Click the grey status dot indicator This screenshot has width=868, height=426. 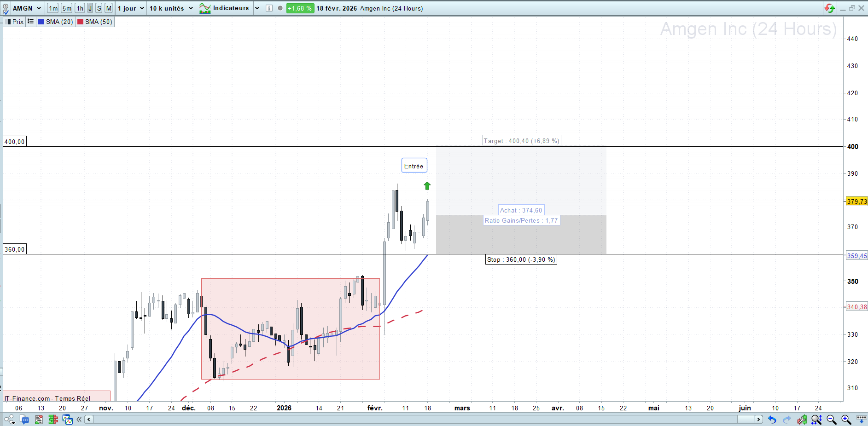coord(280,8)
